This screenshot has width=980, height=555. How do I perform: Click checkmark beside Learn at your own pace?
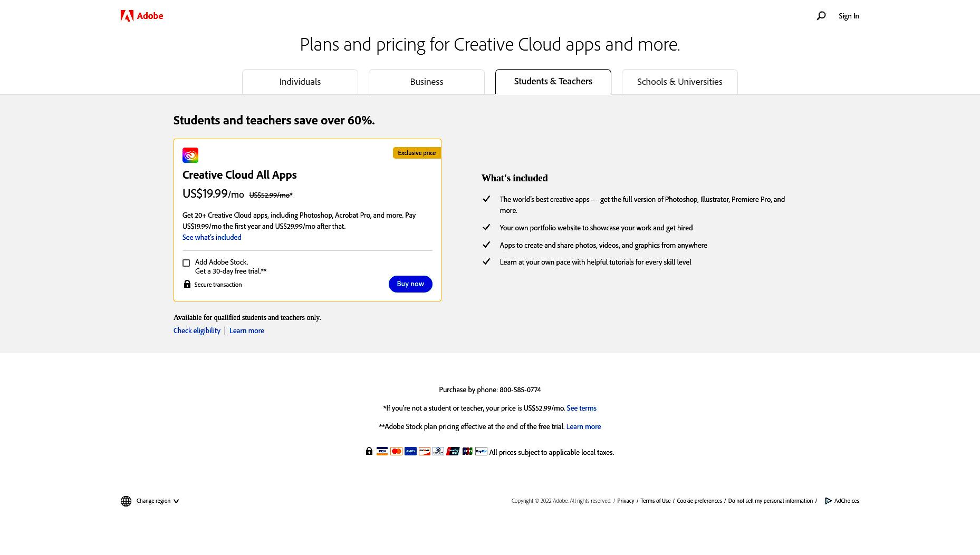[x=486, y=261]
